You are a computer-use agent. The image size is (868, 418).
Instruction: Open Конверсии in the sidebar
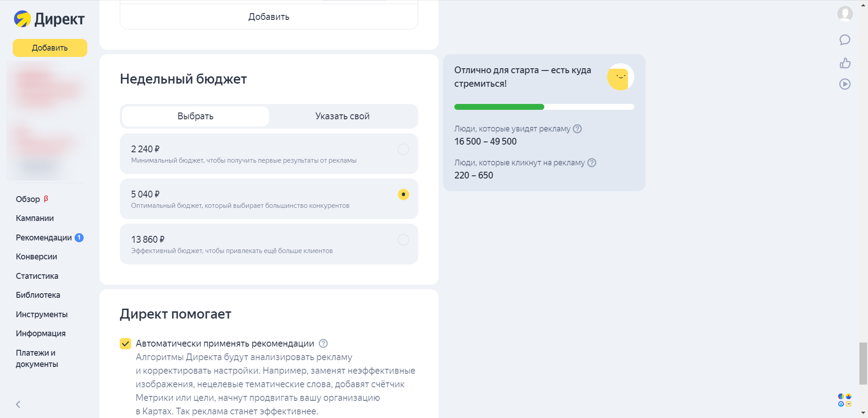37,257
